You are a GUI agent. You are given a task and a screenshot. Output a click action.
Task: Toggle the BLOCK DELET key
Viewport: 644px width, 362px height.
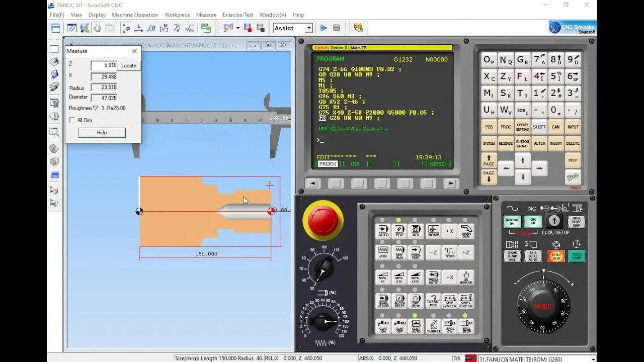(399, 301)
